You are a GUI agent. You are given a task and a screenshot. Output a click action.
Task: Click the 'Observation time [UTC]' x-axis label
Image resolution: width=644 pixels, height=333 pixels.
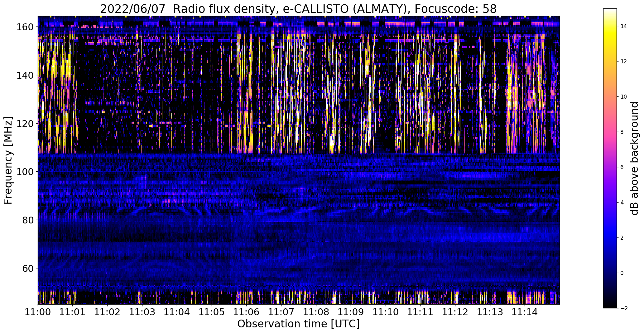click(x=298, y=324)
